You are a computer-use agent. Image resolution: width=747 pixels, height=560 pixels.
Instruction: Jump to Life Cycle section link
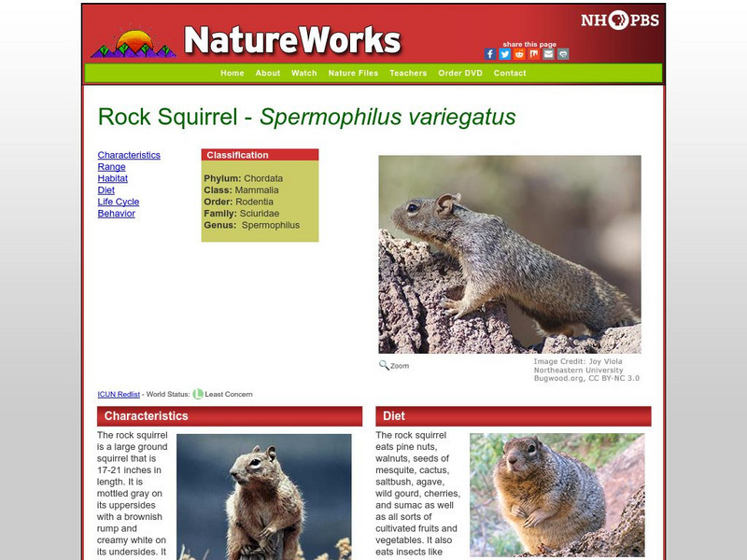click(119, 202)
